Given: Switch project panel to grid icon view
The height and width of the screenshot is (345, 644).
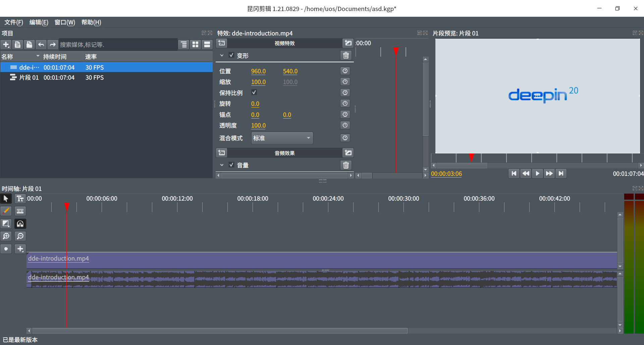Looking at the screenshot, I should (x=196, y=45).
